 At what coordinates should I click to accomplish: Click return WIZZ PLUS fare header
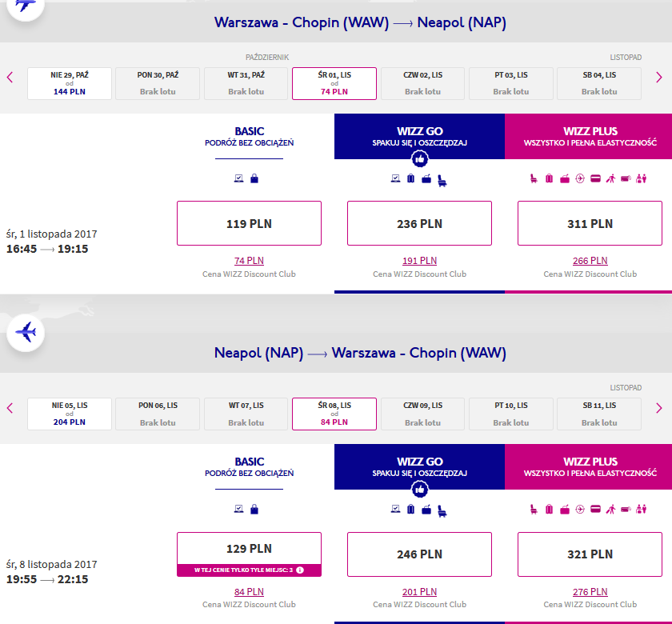589,466
